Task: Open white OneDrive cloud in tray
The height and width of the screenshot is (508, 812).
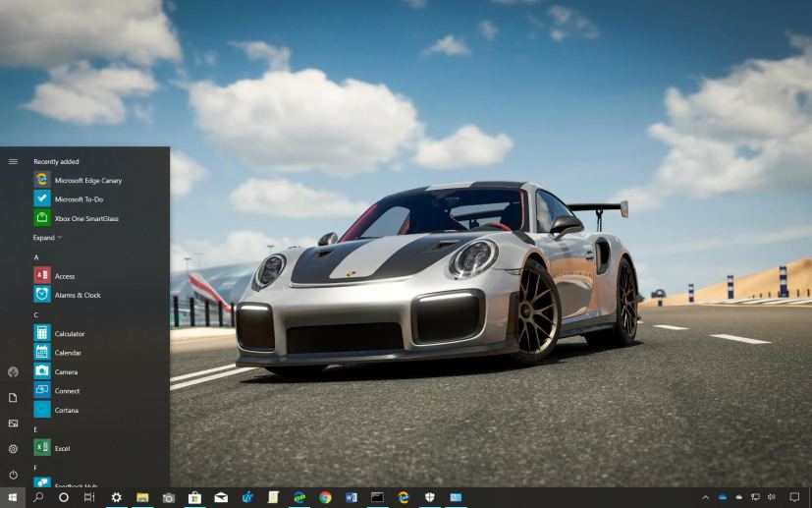Action: 739,497
